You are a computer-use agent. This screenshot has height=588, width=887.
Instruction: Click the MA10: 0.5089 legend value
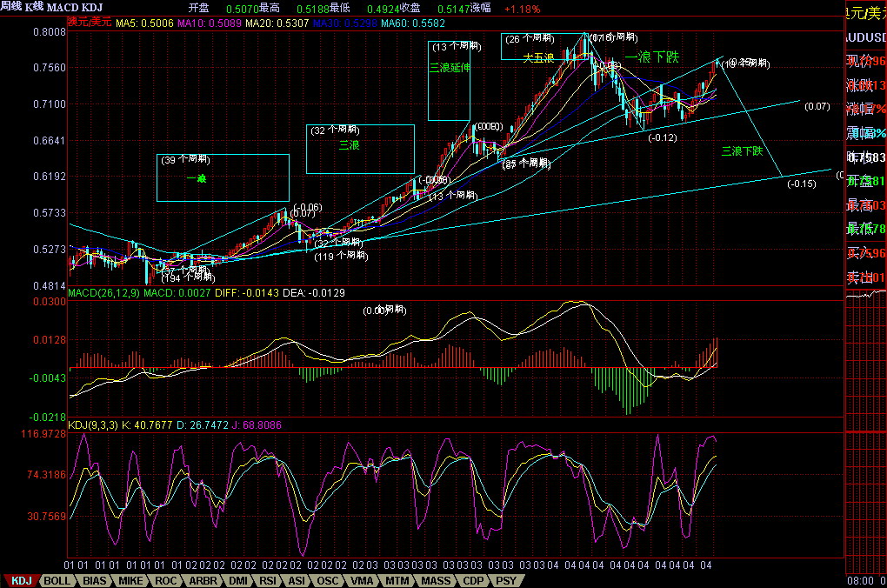(x=210, y=23)
